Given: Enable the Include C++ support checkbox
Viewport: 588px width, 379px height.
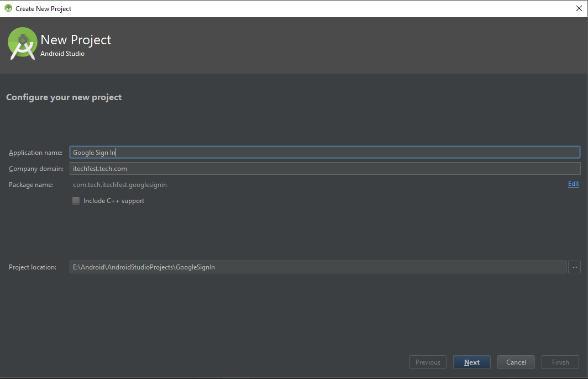Looking at the screenshot, I should point(76,200).
